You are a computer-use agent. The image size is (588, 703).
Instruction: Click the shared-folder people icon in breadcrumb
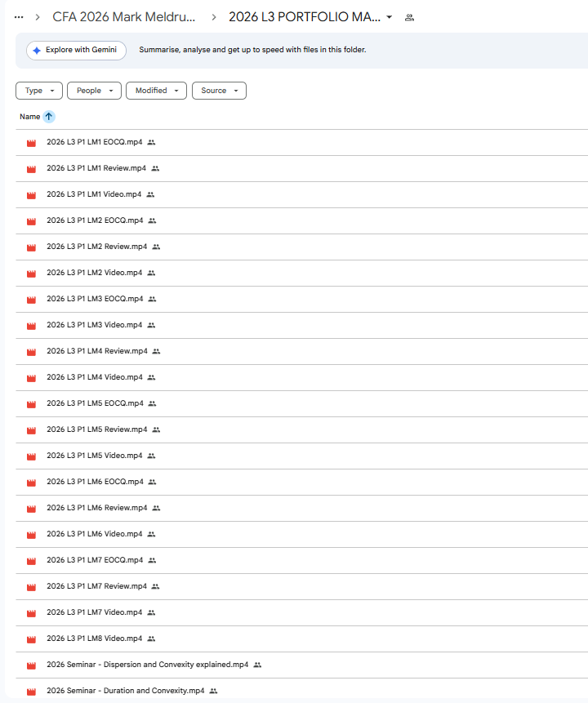pyautogui.click(x=409, y=17)
